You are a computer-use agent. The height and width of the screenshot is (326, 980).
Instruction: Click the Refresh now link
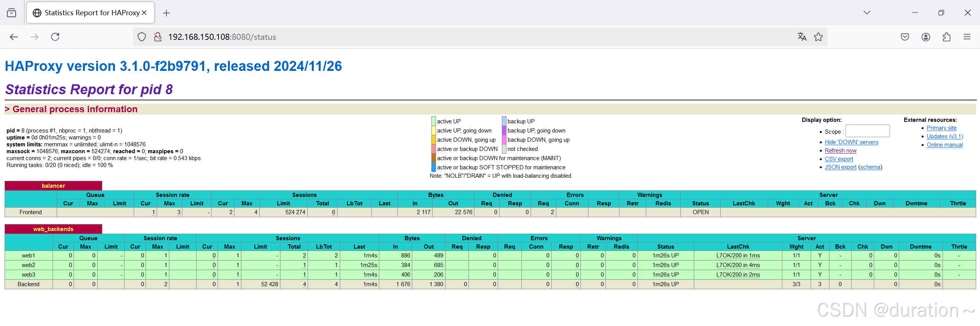tap(840, 151)
